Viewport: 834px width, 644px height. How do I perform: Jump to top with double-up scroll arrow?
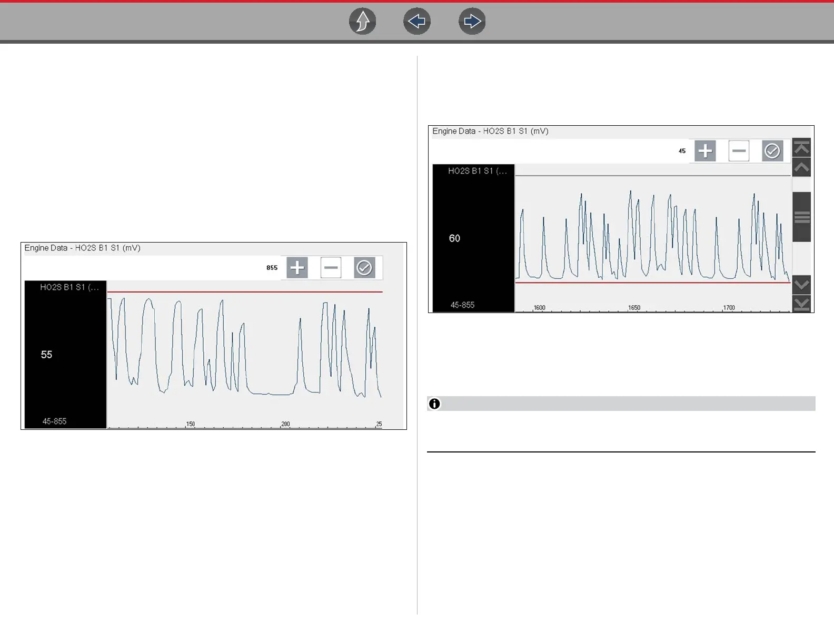click(x=801, y=148)
